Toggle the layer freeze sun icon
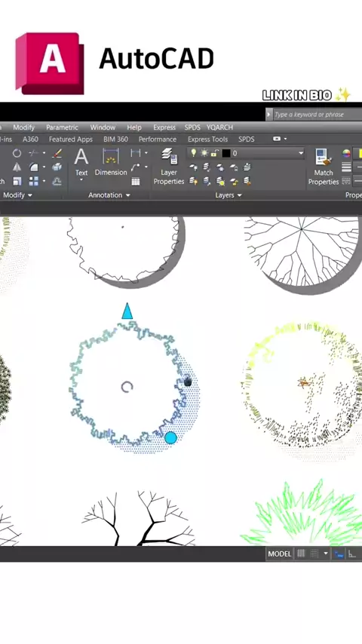The image size is (362, 644). click(204, 153)
